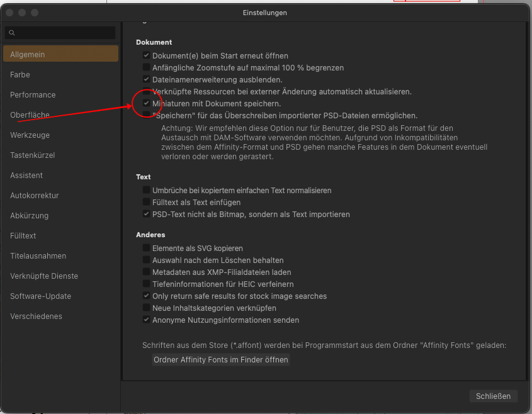Screen dimensions: 532x414
Task: Select Oberfläche in the sidebar
Action: 30,115
